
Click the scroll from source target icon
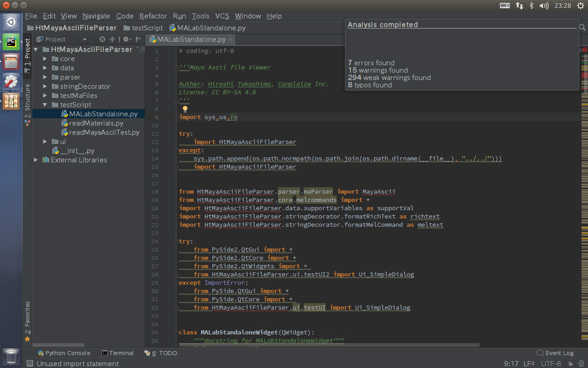tap(102, 40)
